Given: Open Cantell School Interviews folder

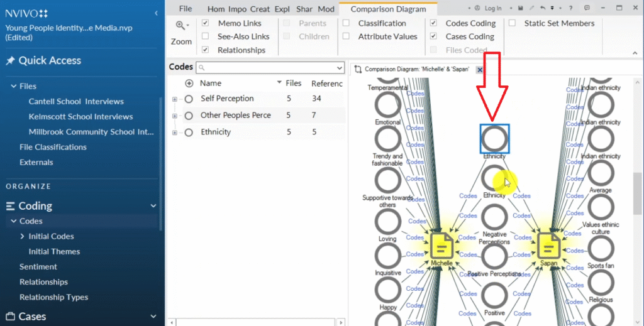Looking at the screenshot, I should click(x=75, y=101).
